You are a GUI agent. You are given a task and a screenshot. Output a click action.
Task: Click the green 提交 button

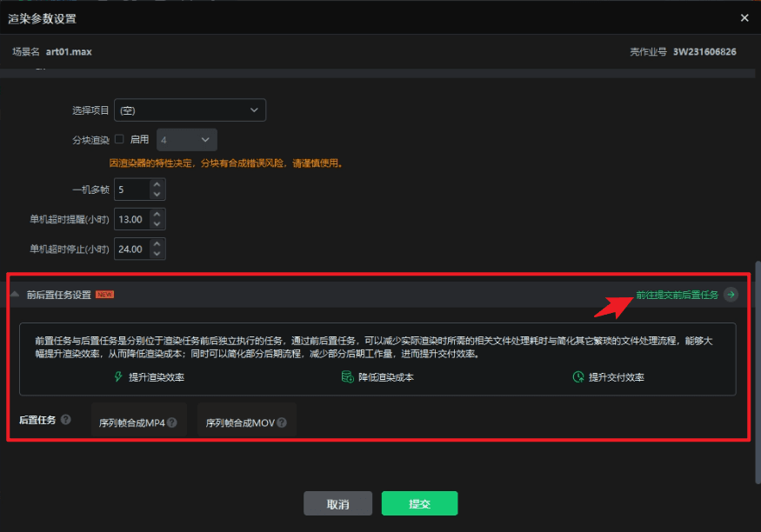(419, 503)
